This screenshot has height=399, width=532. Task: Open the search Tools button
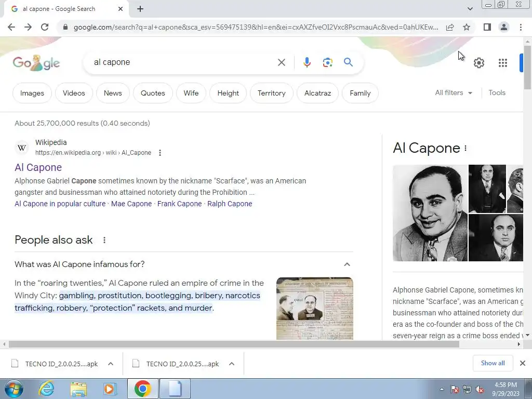(497, 92)
